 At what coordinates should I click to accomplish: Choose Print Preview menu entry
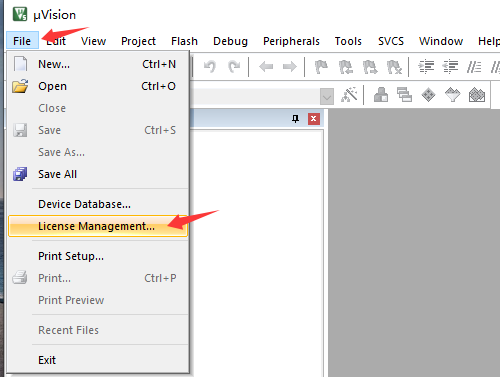98,300
